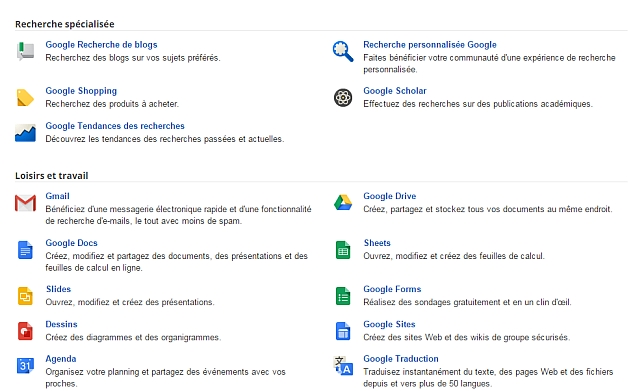Click the Google Scholar atom icon
Image resolution: width=628 pixels, height=391 pixels.
point(343,98)
